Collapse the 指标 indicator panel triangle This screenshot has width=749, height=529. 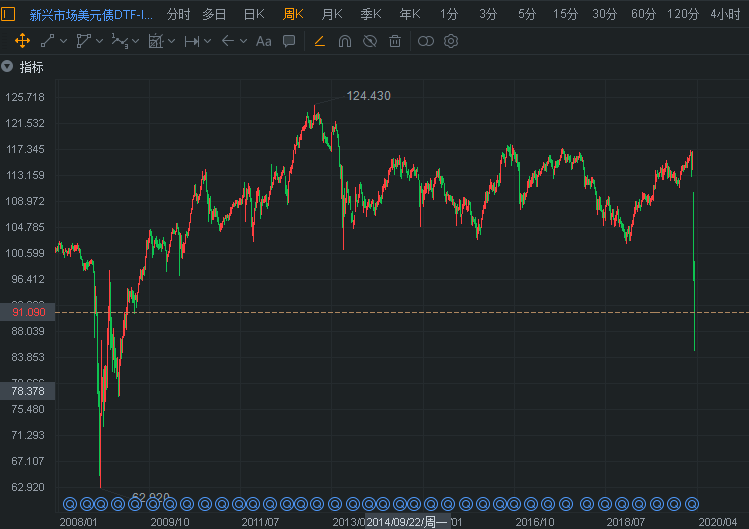tap(7, 67)
